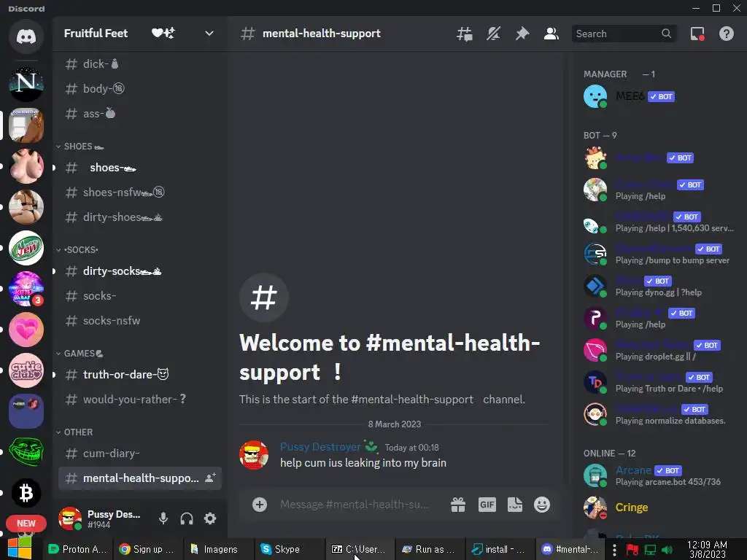Open bot playing Truth or Dare in member list
This screenshot has width=747, height=560.
click(659, 382)
